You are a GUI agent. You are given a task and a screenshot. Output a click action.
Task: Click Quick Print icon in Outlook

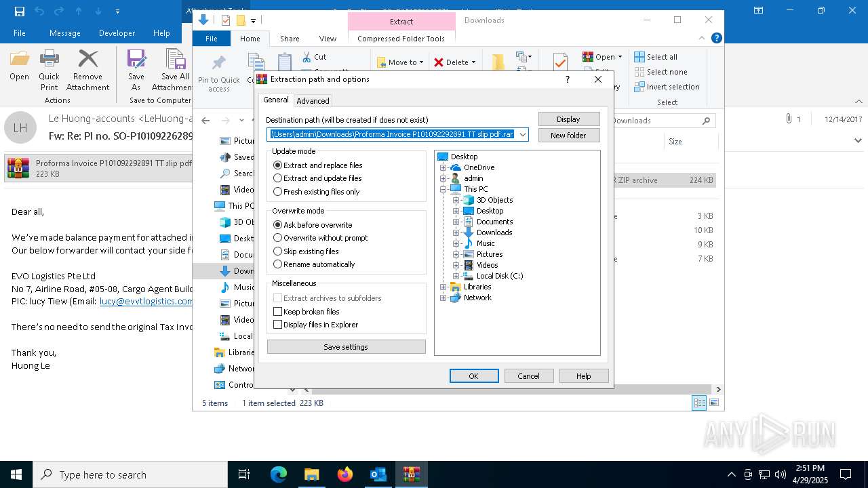point(49,70)
